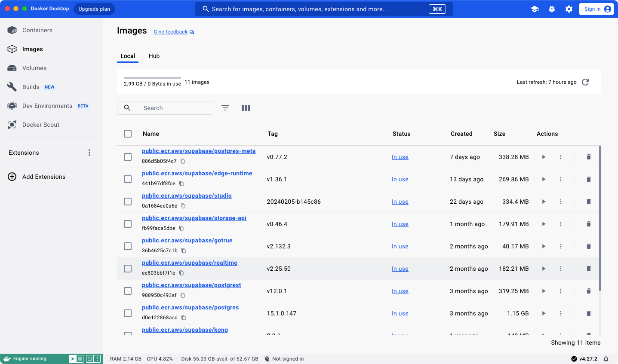Screen dimensions: 618x364
Task: Open the supabase/realtime image link
Action: tap(190, 263)
